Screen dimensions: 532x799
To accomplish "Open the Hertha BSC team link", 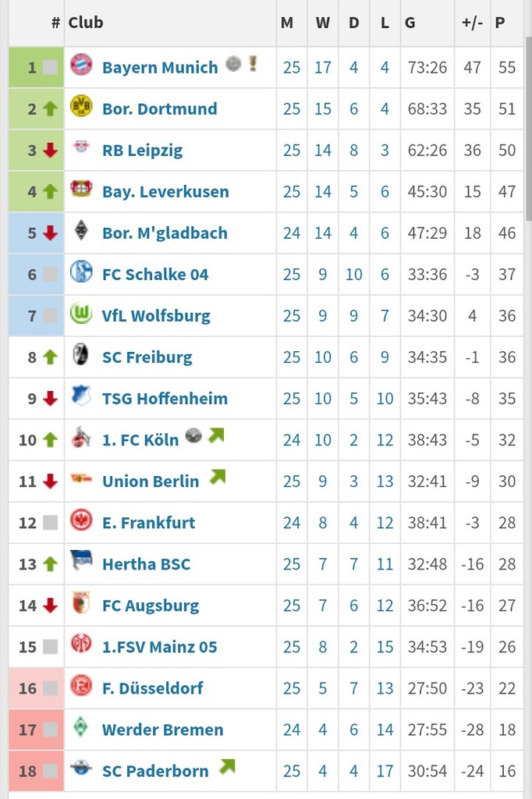I will pos(146,563).
